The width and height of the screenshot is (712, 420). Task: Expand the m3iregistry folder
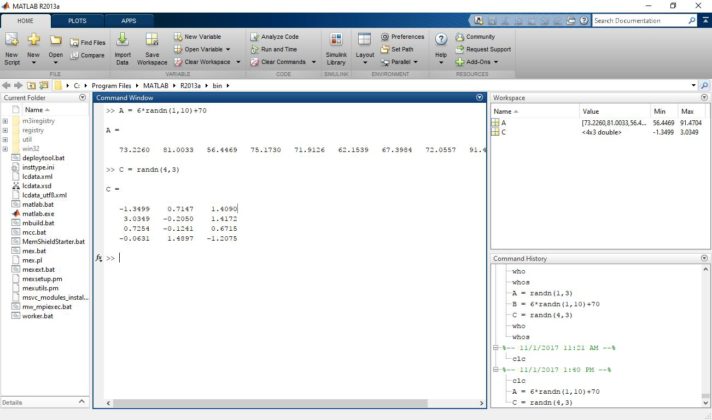pos(6,120)
